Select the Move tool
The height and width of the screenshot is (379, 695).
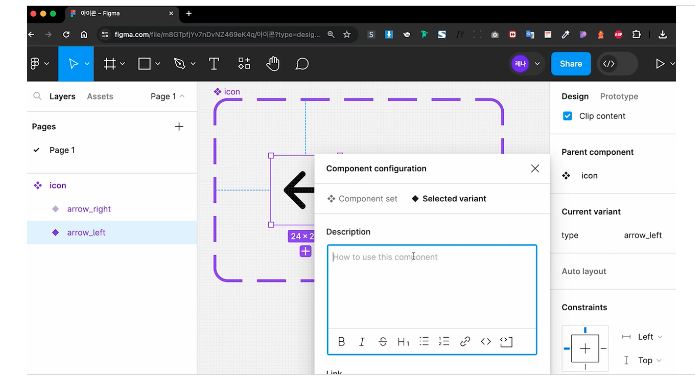point(73,64)
